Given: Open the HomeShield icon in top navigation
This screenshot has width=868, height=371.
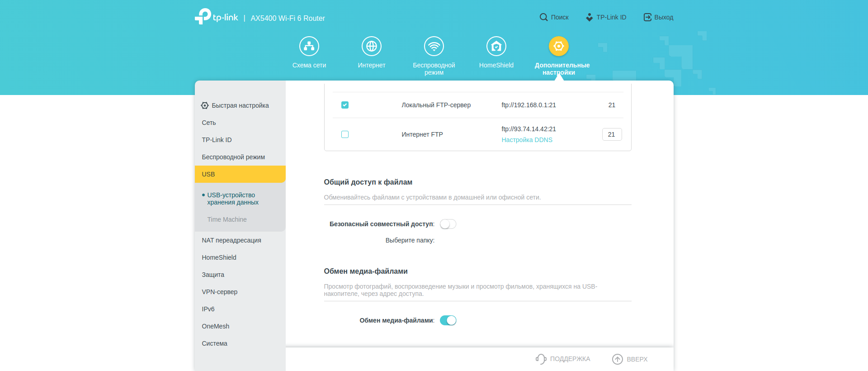Looking at the screenshot, I should click(496, 46).
